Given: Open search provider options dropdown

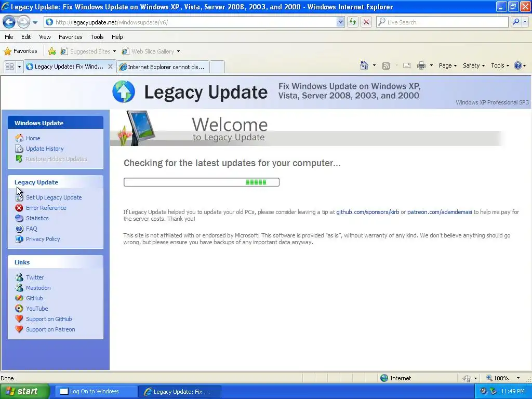Looking at the screenshot, I should pos(525,22).
